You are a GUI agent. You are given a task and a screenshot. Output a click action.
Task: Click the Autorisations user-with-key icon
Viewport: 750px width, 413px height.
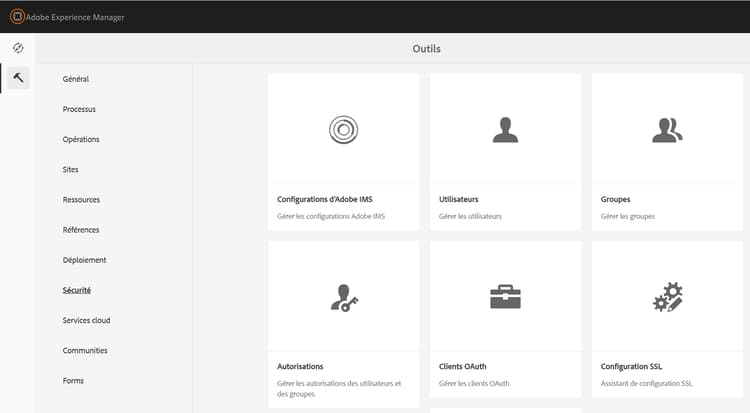(x=344, y=298)
